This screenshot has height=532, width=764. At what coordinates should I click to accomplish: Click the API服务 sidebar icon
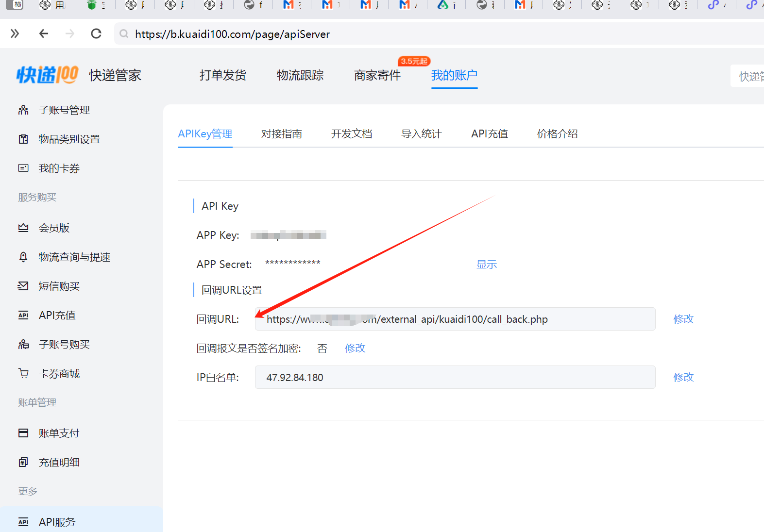pyautogui.click(x=23, y=522)
